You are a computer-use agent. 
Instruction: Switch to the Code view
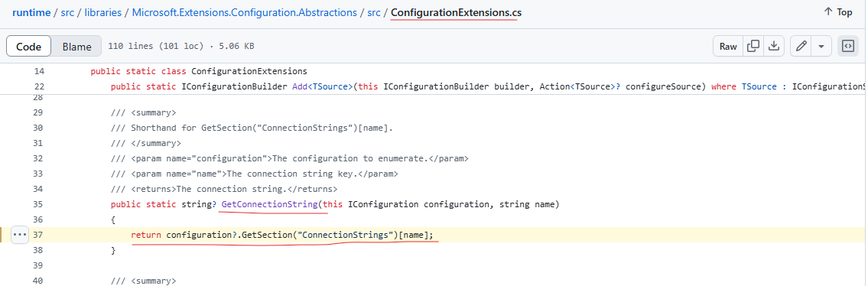coord(29,47)
